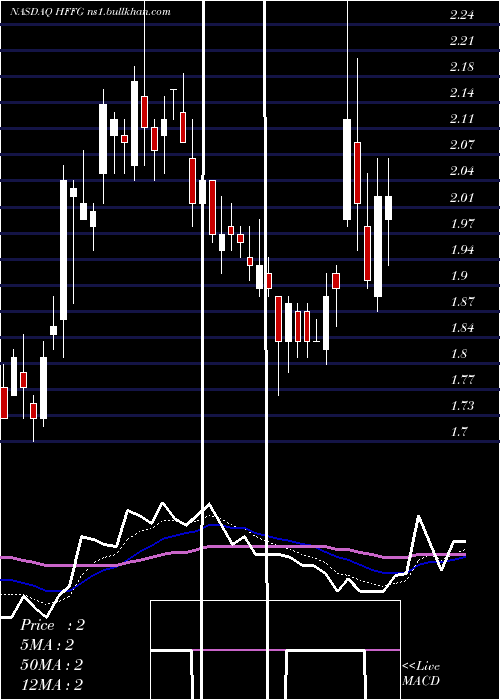The height and width of the screenshot is (700, 500).
Task: Click the 2.11 price axis label
Action: click(x=462, y=119)
